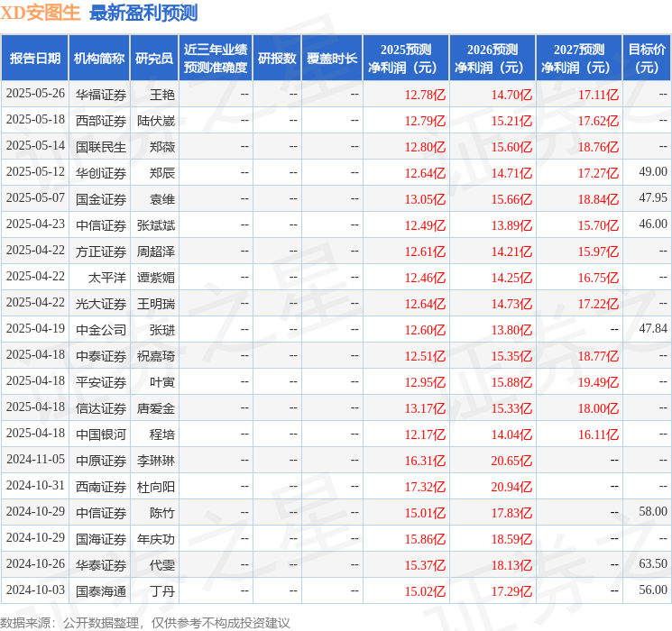672x631 pixels.
Task: Click the 2025预测净利润 column header
Action: 406,59
